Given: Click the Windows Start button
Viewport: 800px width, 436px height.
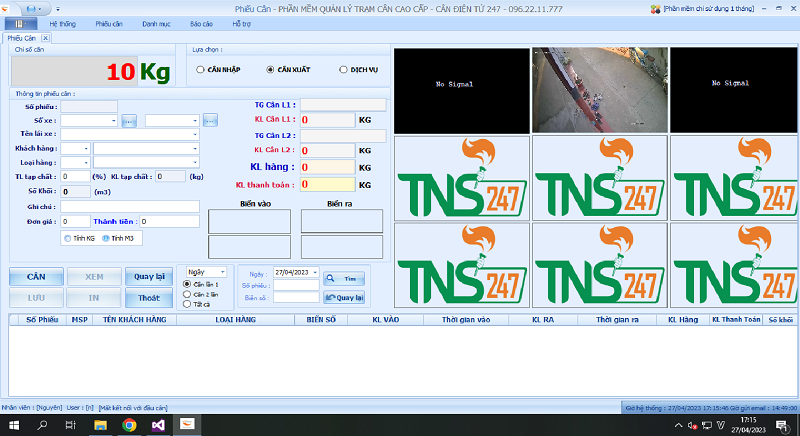Looking at the screenshot, I should [x=13, y=425].
